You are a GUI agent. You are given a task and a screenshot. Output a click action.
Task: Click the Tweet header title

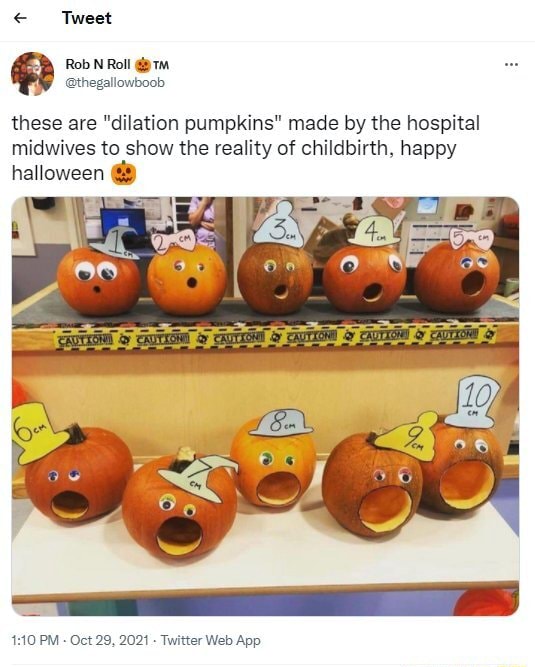[x=86, y=18]
